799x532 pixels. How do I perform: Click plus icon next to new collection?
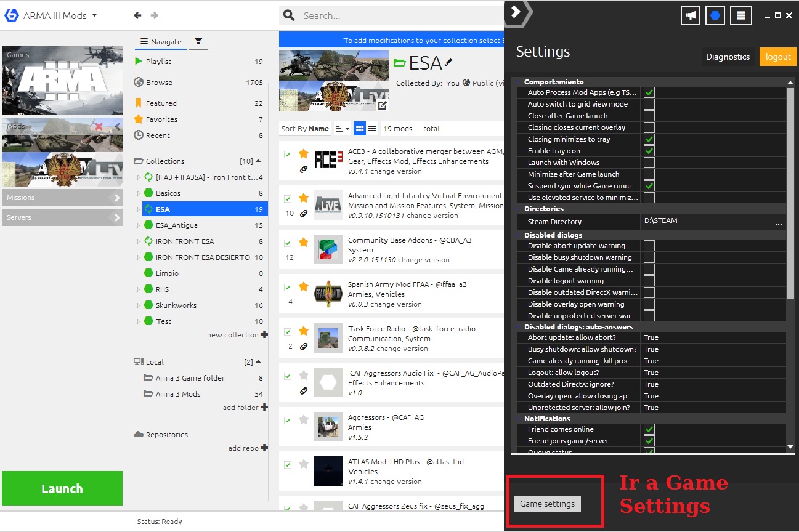coord(264,335)
